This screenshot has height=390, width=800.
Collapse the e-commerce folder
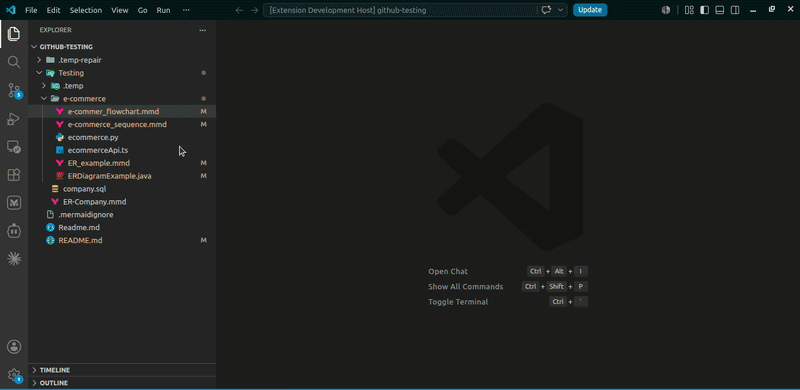coord(44,99)
